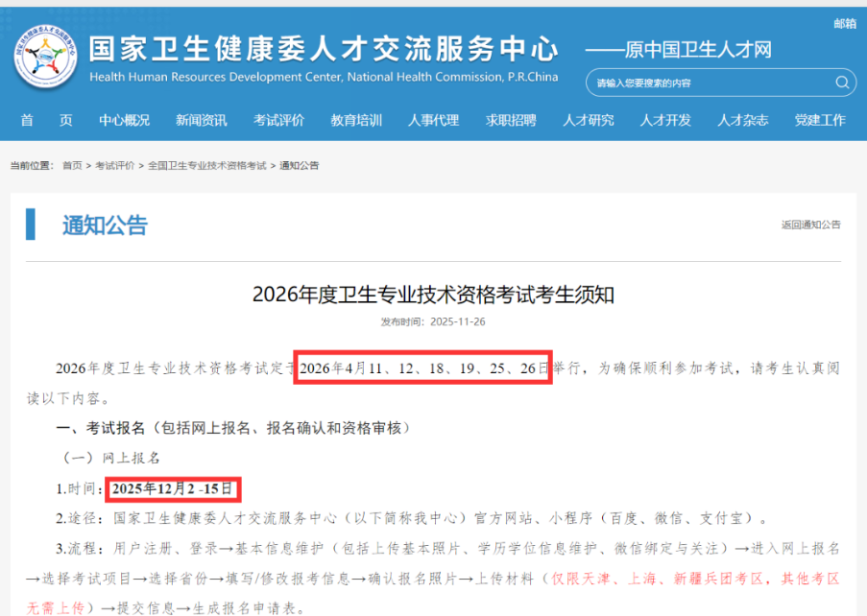Select the 人才杂志 magazine menu item

coord(742,121)
